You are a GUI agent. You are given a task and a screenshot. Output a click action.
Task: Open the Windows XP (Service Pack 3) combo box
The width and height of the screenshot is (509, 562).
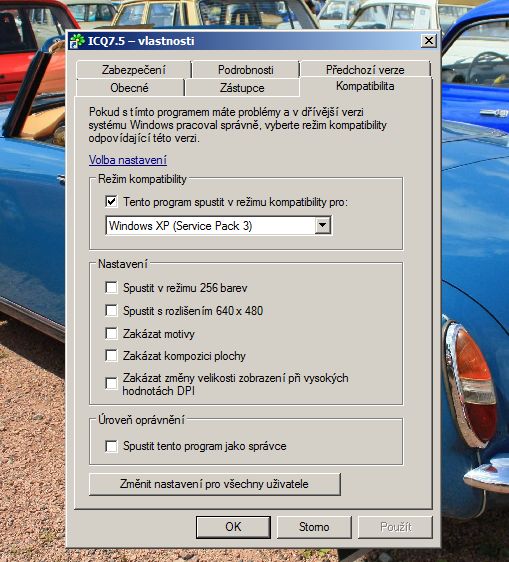219,226
